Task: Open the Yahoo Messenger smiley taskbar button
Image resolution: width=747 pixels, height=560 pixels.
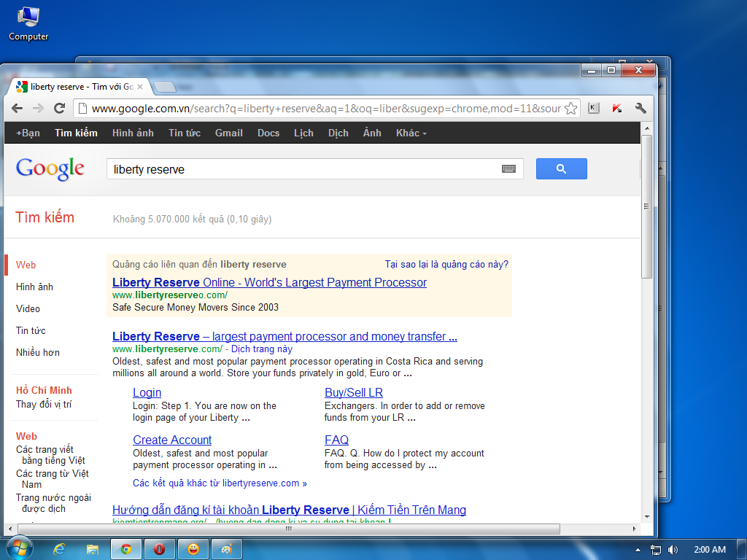Action: click(193, 550)
